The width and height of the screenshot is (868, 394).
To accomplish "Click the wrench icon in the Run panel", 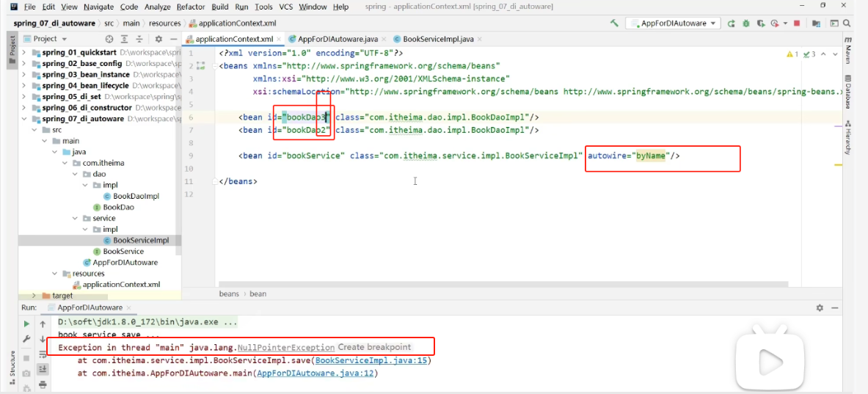I will pyautogui.click(x=26, y=339).
